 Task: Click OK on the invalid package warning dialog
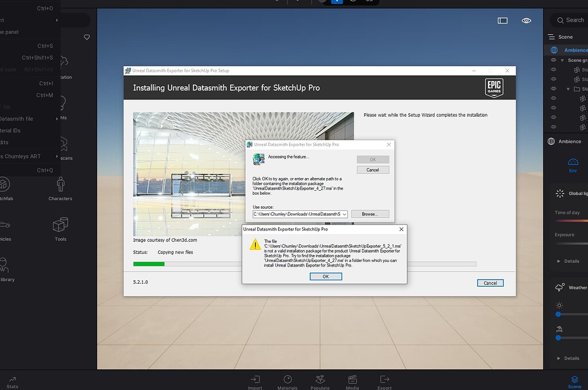[x=325, y=276]
